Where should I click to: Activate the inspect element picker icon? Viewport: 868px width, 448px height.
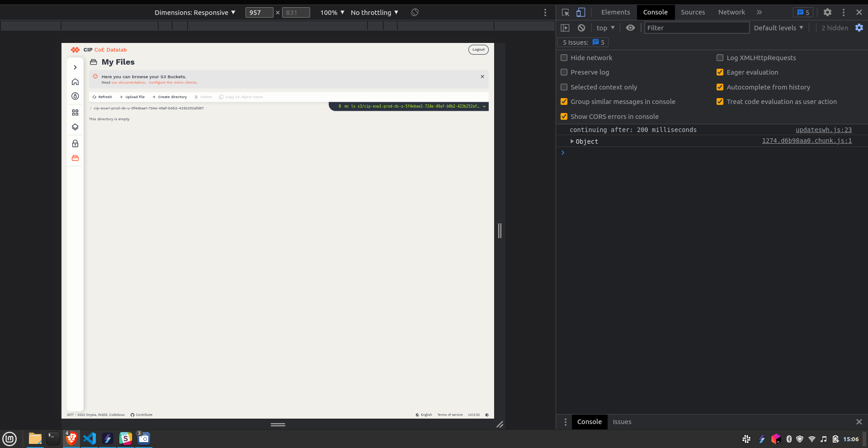tap(566, 12)
